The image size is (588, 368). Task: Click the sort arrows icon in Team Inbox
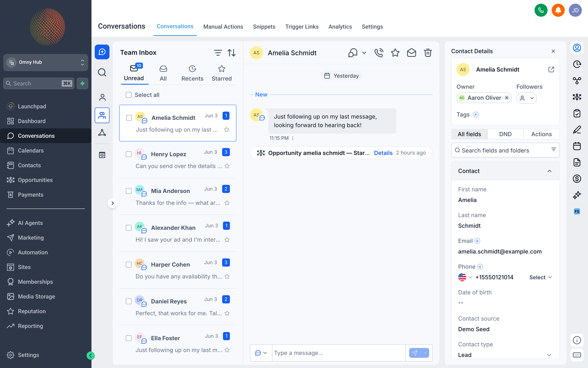pos(231,53)
